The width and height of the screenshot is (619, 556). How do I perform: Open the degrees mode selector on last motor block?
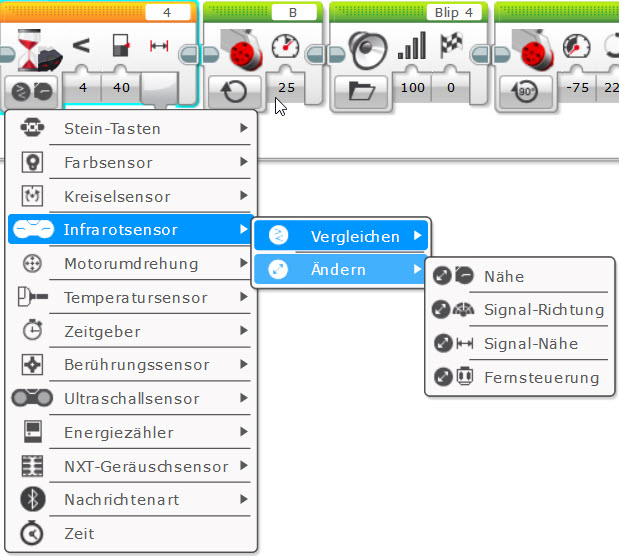tap(526, 92)
